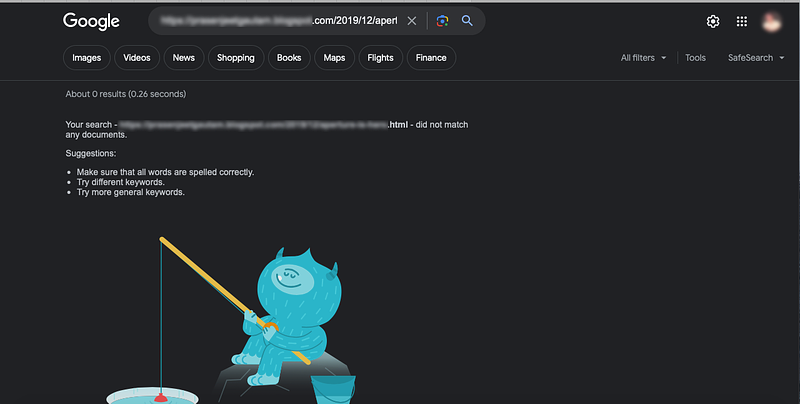Expand the SafeSearch dropdown
The width and height of the screenshot is (800, 404).
(756, 58)
